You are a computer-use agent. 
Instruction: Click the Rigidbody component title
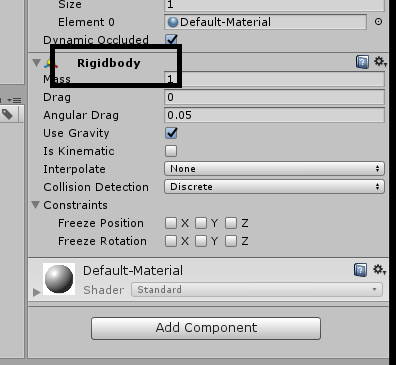point(109,63)
